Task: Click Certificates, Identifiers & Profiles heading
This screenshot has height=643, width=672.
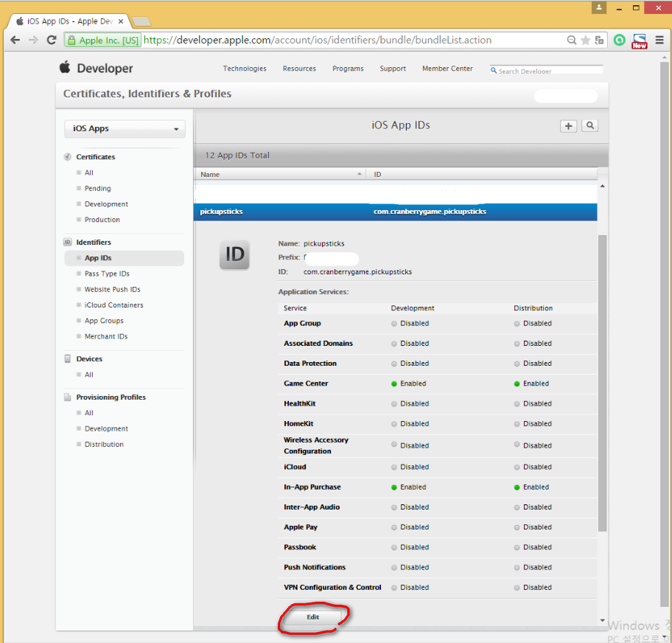Action: click(x=147, y=94)
